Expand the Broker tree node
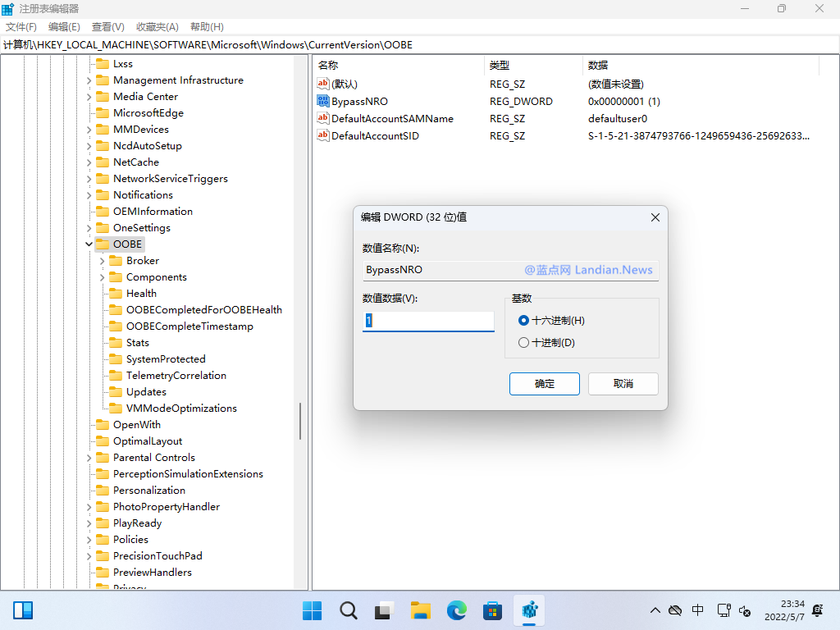Screen dimensions: 840x630 [x=102, y=261]
